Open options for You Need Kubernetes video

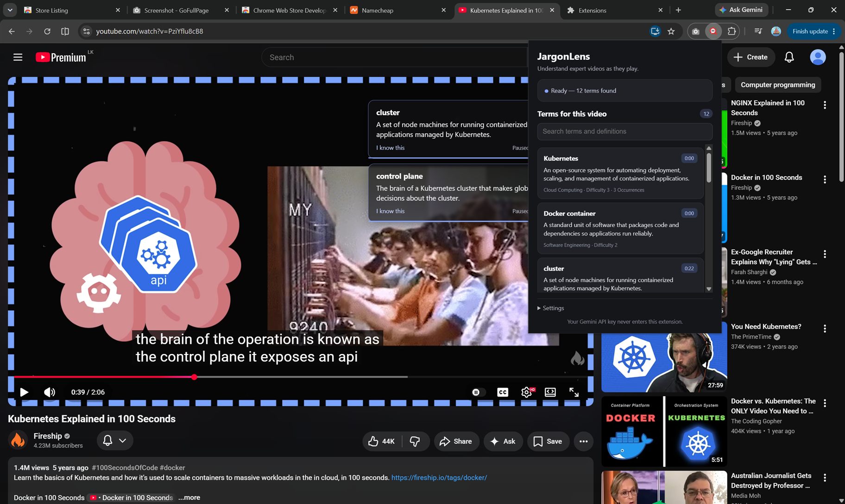click(x=825, y=329)
